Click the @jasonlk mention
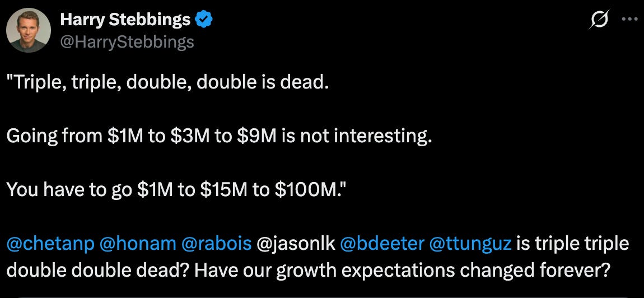644x298 pixels. tap(296, 244)
